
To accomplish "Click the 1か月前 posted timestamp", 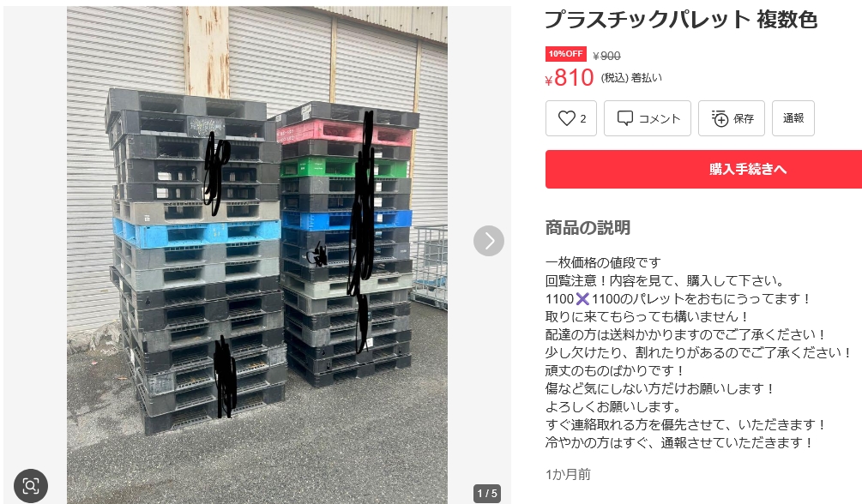I will 568,474.
